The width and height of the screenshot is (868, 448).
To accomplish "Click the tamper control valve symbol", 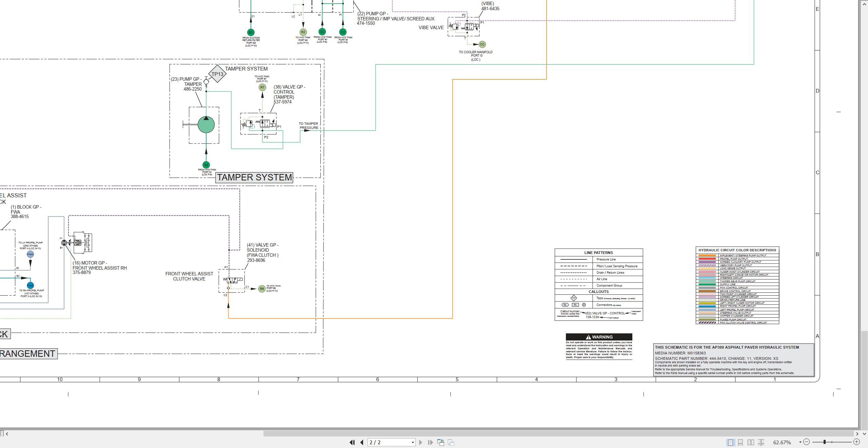I will point(258,124).
